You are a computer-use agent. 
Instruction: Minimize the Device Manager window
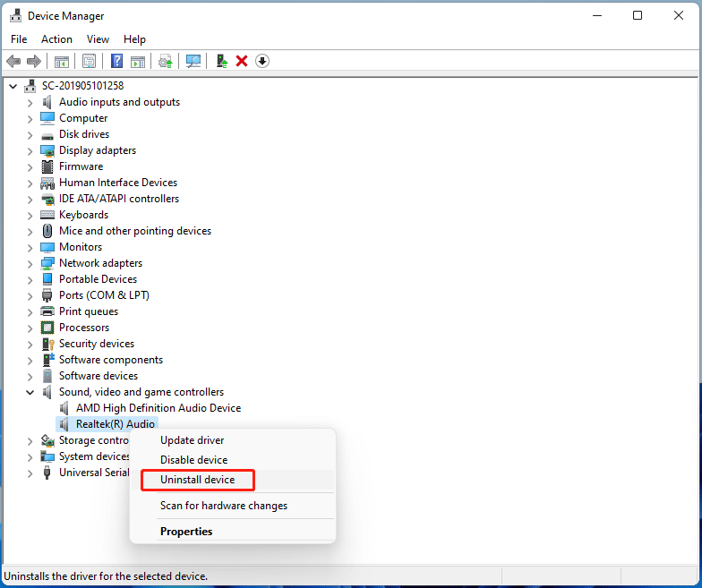(597, 15)
